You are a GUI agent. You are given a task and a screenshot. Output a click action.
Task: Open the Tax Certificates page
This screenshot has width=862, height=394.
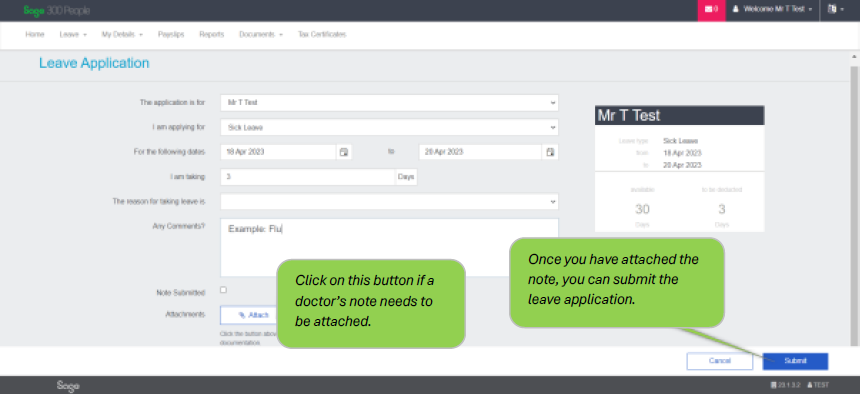tap(322, 35)
